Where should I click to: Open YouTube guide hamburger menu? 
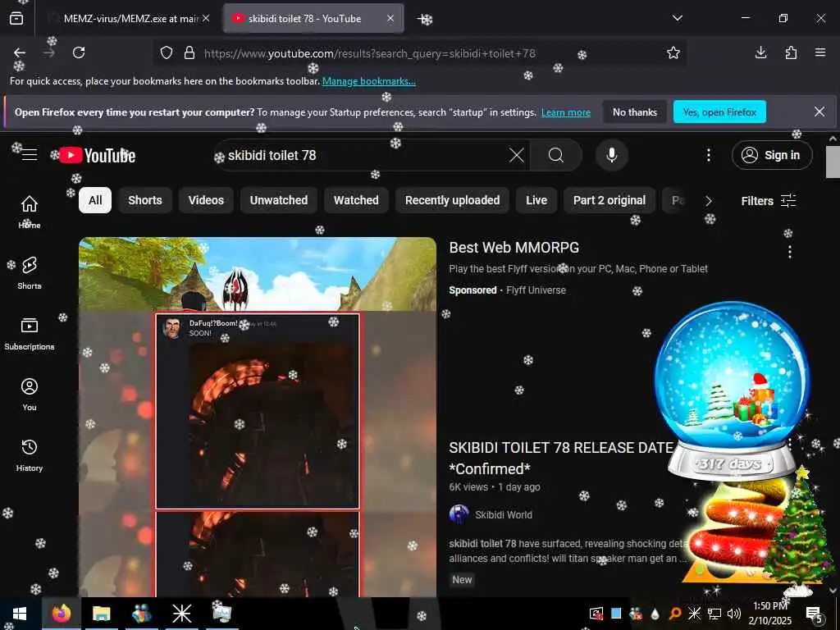(30, 155)
